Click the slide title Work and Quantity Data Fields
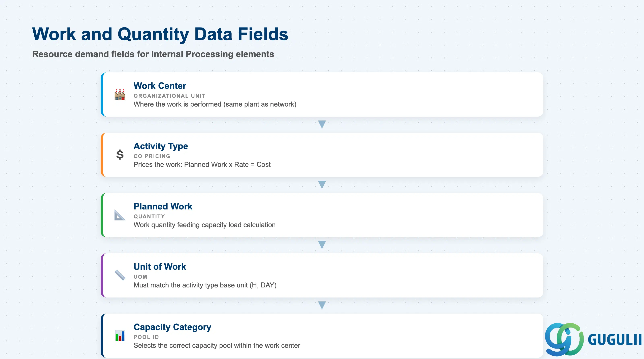 [160, 34]
